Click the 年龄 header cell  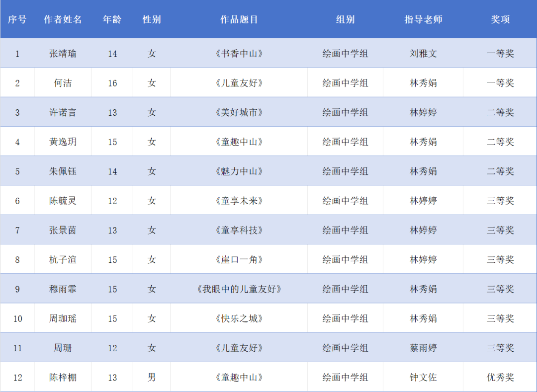112,19
